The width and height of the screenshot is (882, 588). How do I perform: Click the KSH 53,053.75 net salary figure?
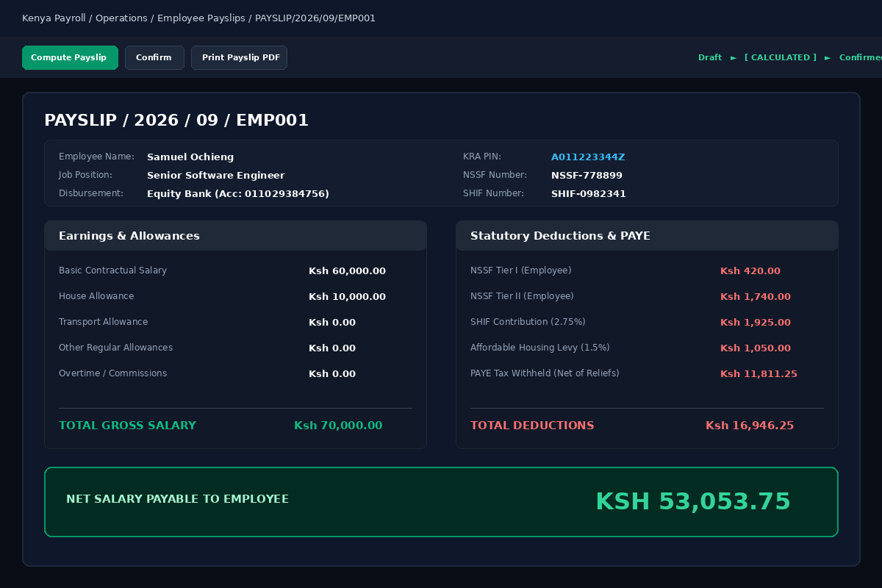click(693, 501)
